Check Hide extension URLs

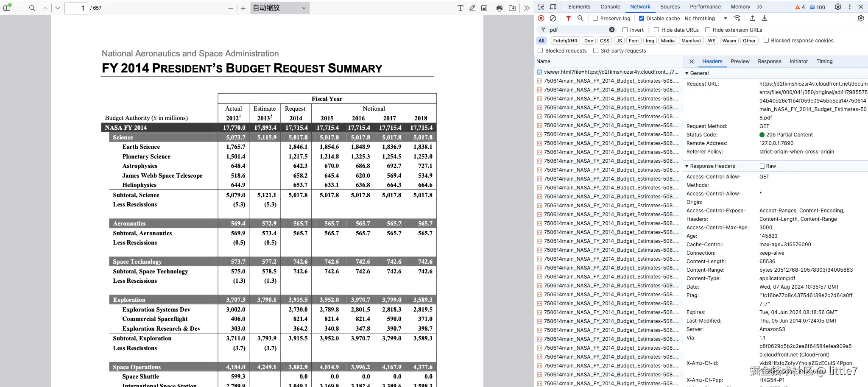(708, 30)
